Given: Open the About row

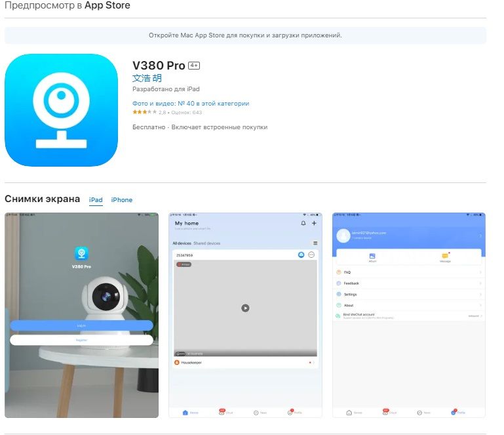Looking at the screenshot, I should pyautogui.click(x=408, y=305).
